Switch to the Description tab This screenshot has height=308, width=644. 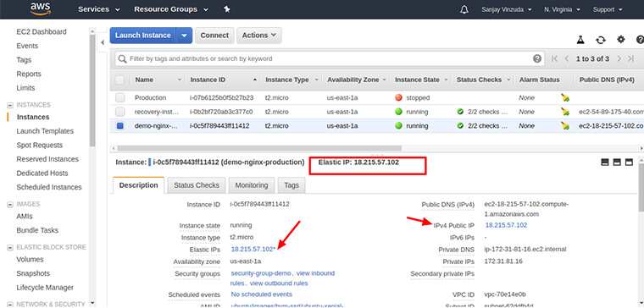tap(138, 185)
